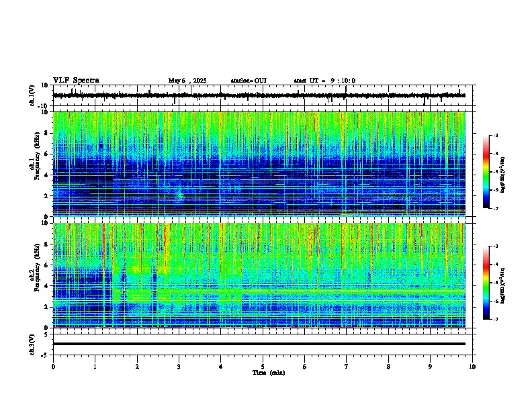Screen dimensions: 532x411
Task: Click the "8" tick on ch.2 frequency axis
Action: tap(46, 244)
